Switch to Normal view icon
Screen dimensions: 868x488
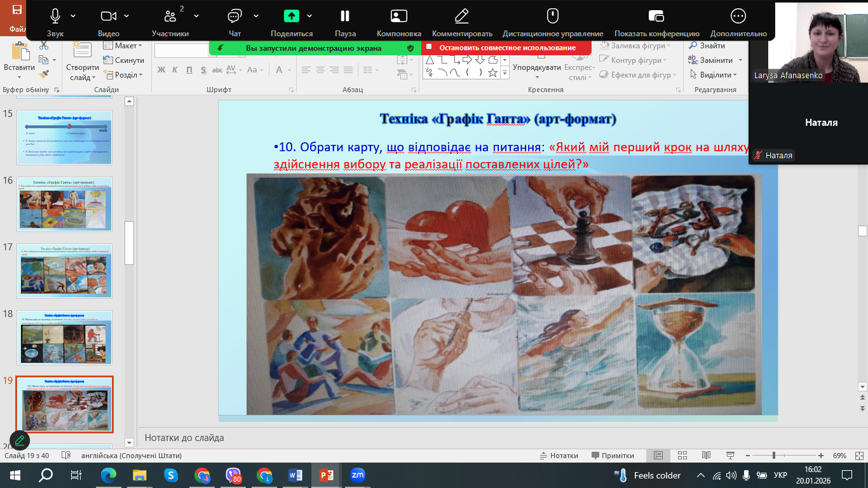click(x=659, y=456)
